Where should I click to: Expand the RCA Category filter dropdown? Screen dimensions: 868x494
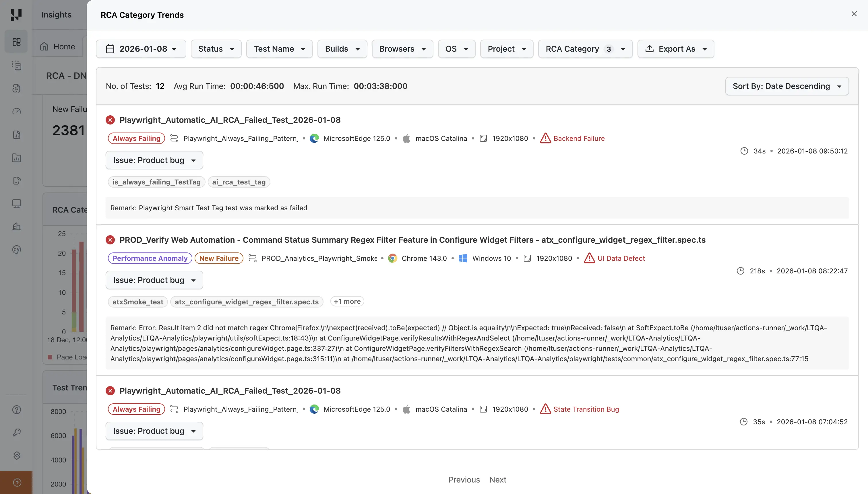tap(585, 49)
